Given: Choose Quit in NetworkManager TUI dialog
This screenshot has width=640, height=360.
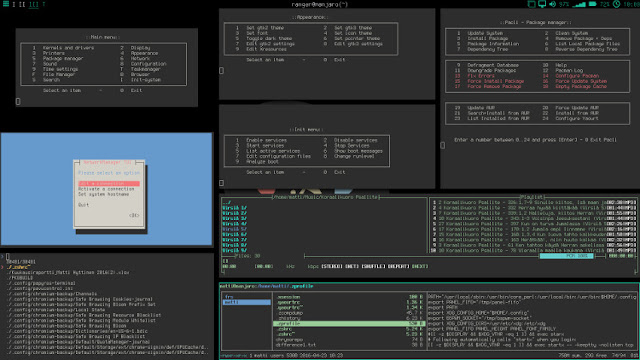Looking at the screenshot, I should 83,204.
